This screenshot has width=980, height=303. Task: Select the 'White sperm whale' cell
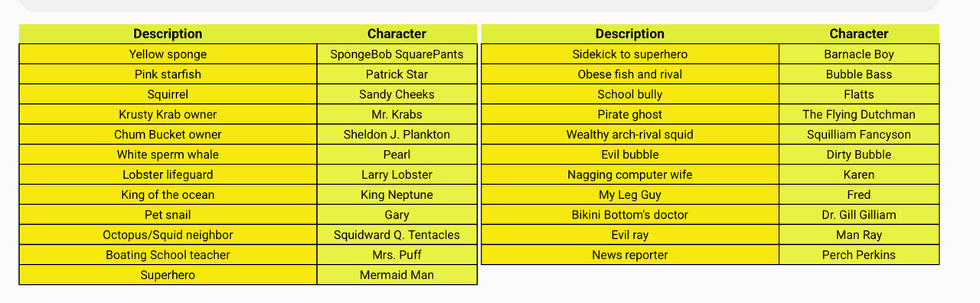point(168,155)
